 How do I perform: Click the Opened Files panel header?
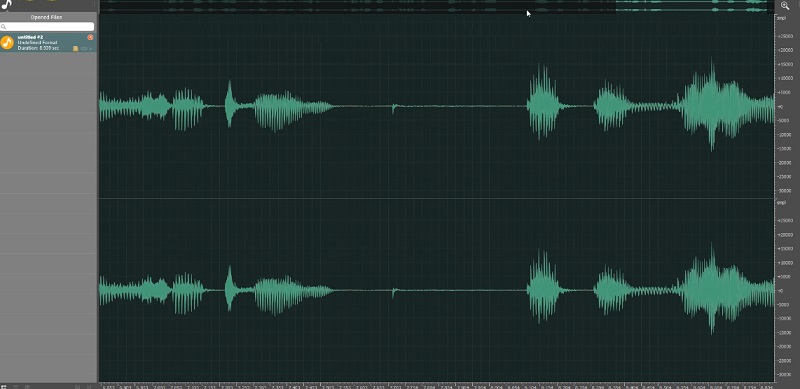[47, 17]
